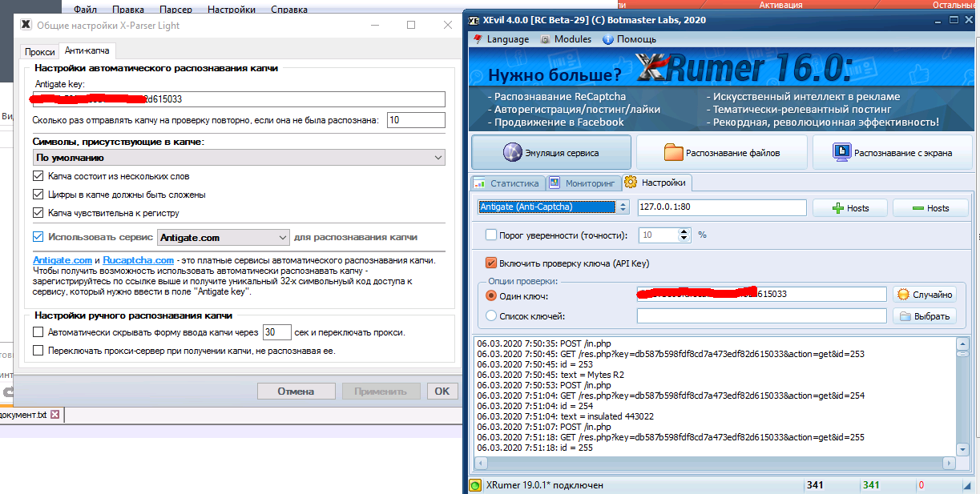Click the sun icon on Случайно button
Screen dimensions: 980x494
pos(903,295)
